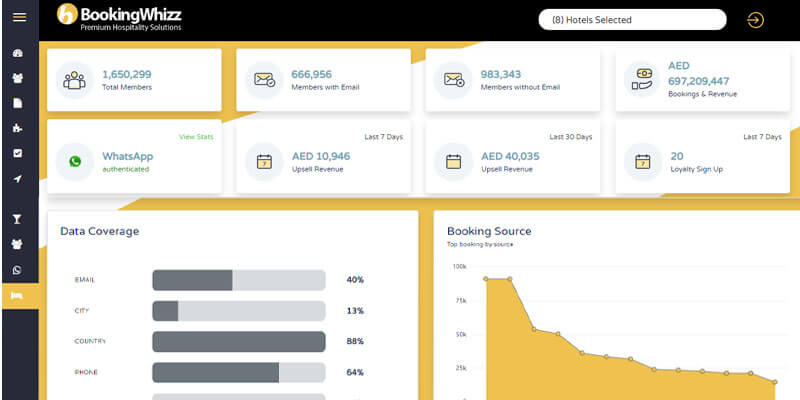Open the cocktail glass sidebar icon
Screen dimensions: 800x400
(x=17, y=219)
